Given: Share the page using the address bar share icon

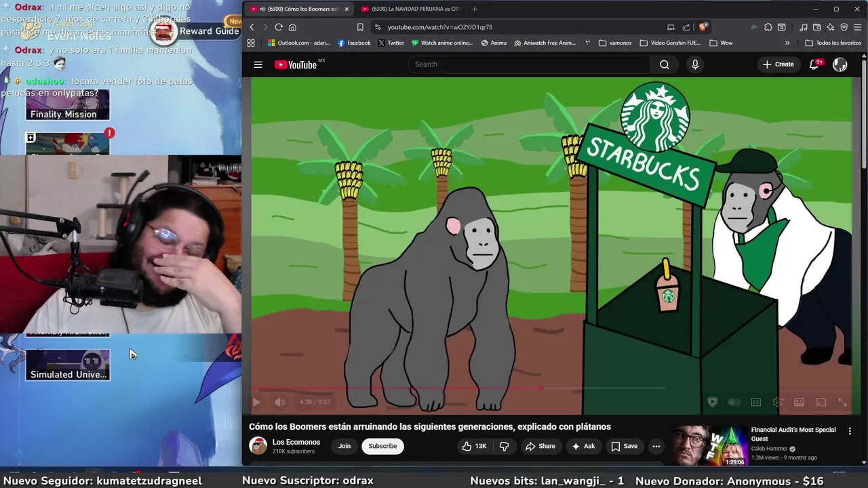Looking at the screenshot, I should [x=686, y=27].
